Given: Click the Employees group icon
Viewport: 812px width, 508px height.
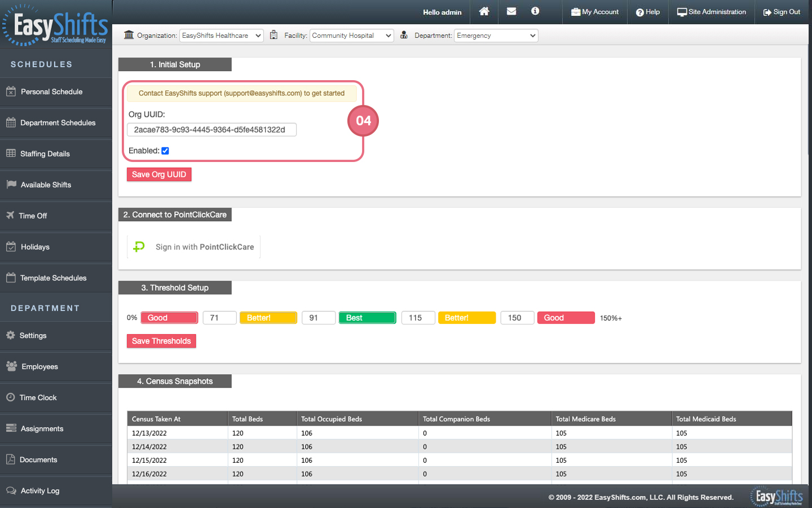Looking at the screenshot, I should 11,366.
